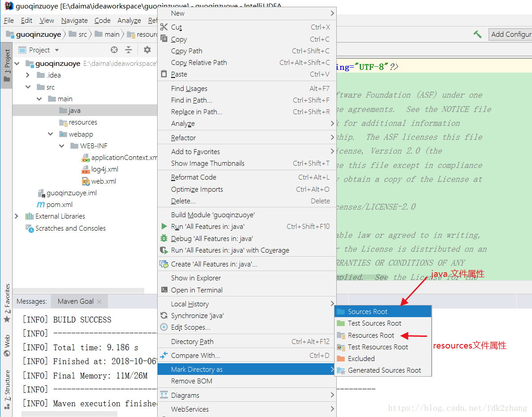532x417 pixels.
Task: Select Find Usages from context menu
Action: coord(247,89)
